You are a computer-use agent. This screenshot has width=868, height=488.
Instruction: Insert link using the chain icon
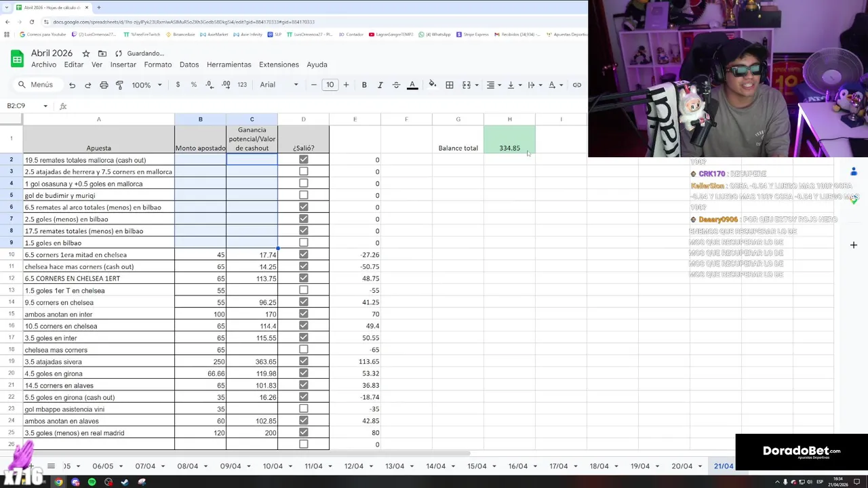click(x=577, y=85)
